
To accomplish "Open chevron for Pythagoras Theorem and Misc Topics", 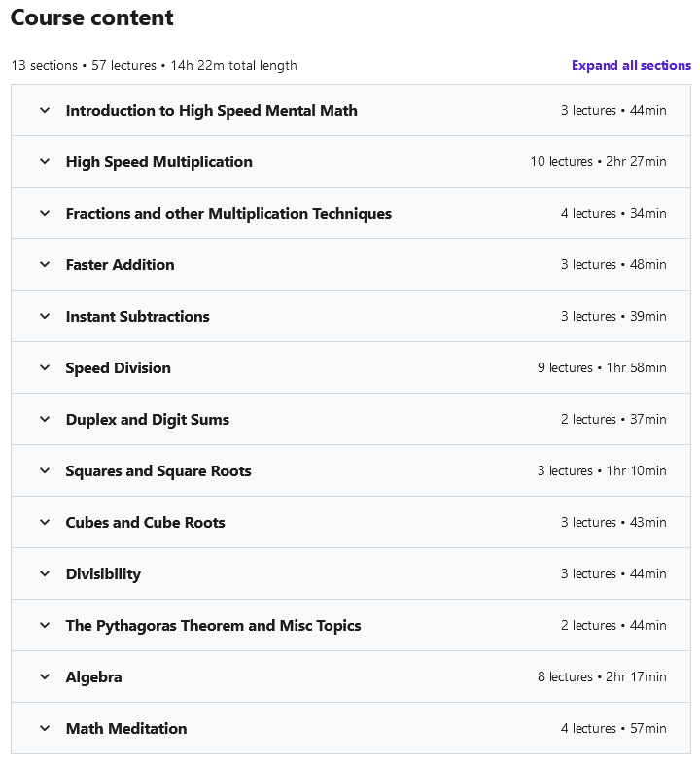I will pos(45,625).
